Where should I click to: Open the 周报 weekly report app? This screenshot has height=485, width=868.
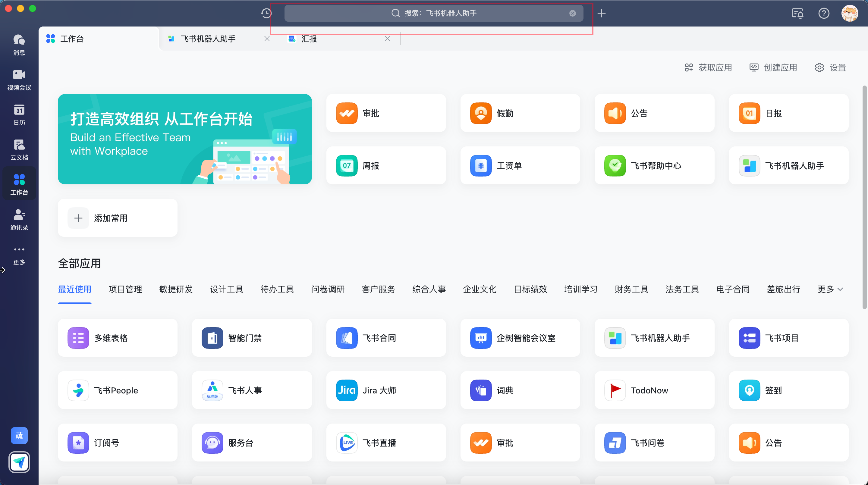[386, 165]
